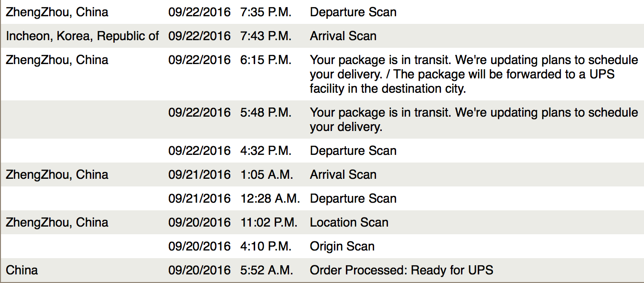Select the 4:32 P.M. Departure Scan entry
This screenshot has width=644, height=283.
(x=353, y=151)
